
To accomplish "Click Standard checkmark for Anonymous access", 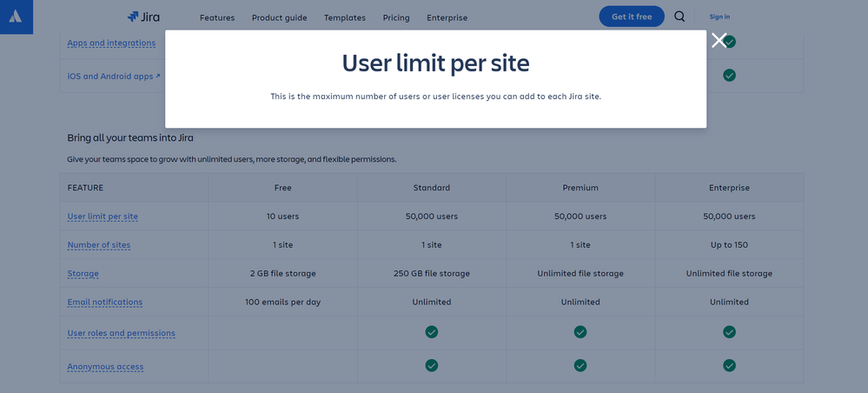I will point(431,365).
